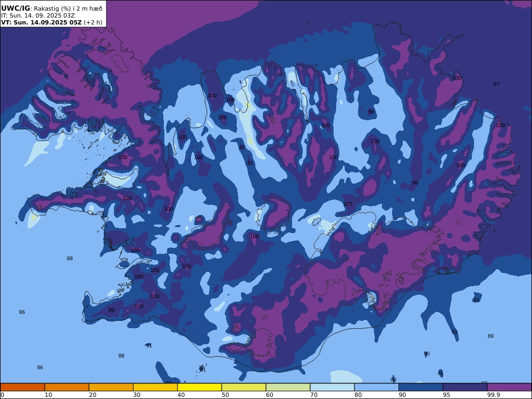This screenshot has height=399, width=532.
Task: Select the 20–30 amber legend swatch
Action: [x=111, y=387]
